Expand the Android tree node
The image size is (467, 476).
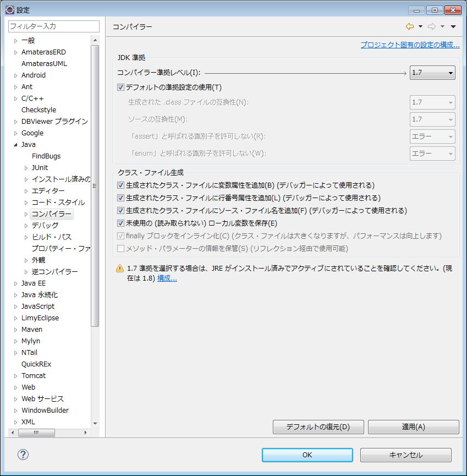coord(16,75)
